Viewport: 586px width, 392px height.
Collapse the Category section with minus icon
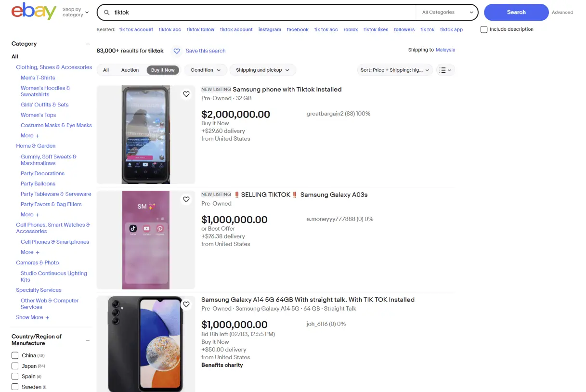click(x=88, y=44)
